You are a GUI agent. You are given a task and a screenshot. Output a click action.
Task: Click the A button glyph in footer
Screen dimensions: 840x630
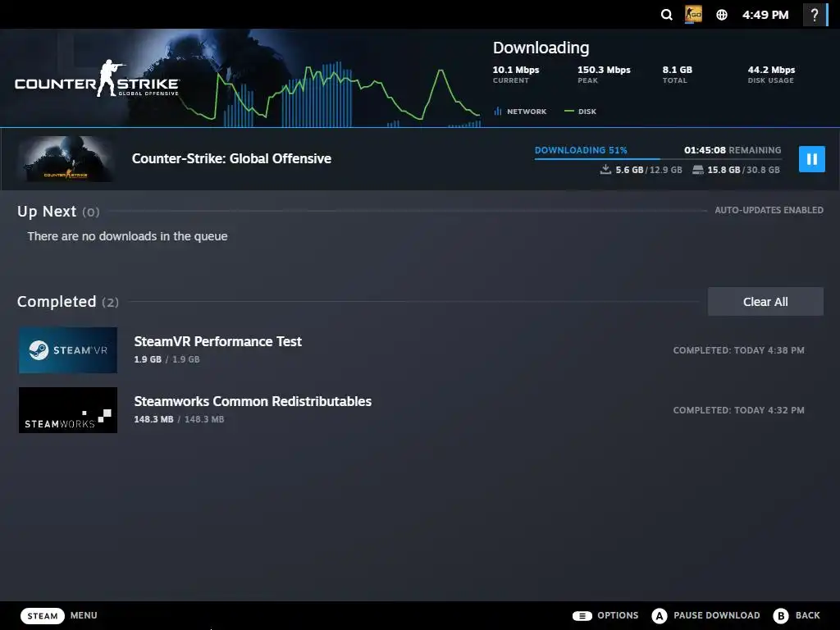[x=660, y=615]
